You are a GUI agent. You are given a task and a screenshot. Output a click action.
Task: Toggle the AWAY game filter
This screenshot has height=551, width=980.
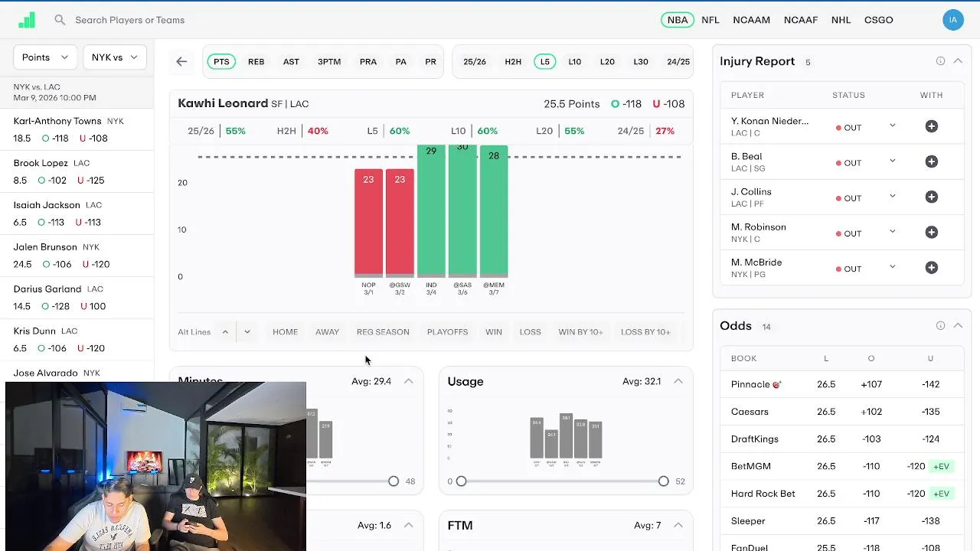coord(327,332)
